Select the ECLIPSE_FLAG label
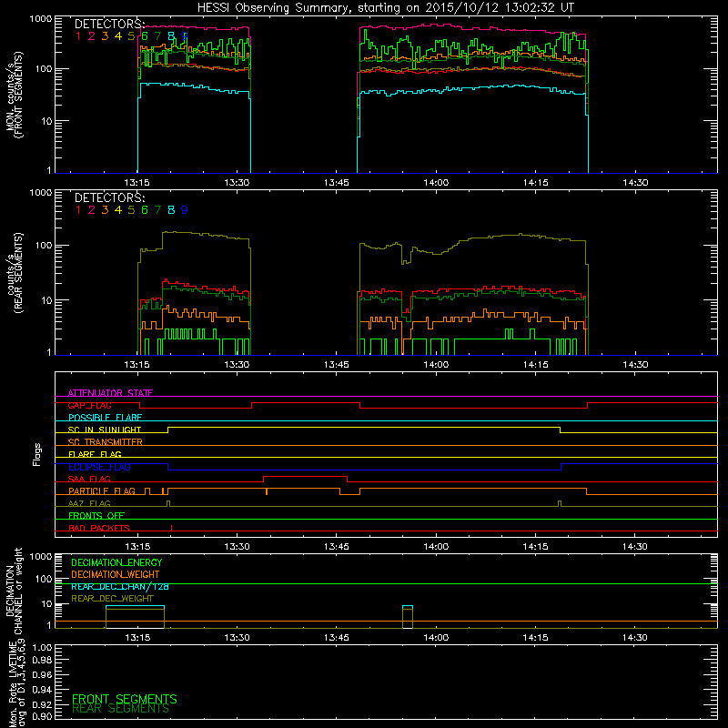Screen dimensions: 728x728 [99, 467]
